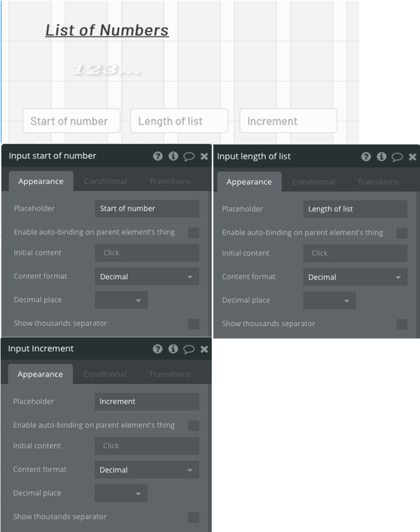Enable auto-binding checkbox in Input length of list panel

click(x=402, y=233)
